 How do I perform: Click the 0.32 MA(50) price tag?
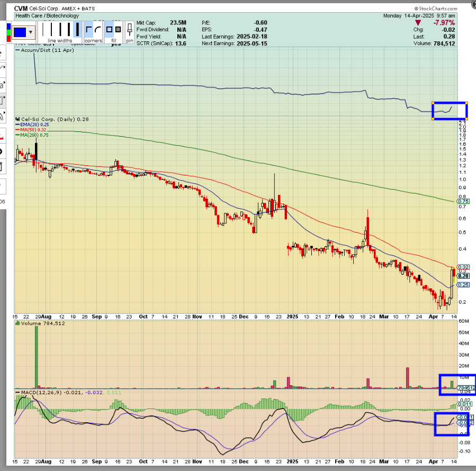(x=463, y=267)
